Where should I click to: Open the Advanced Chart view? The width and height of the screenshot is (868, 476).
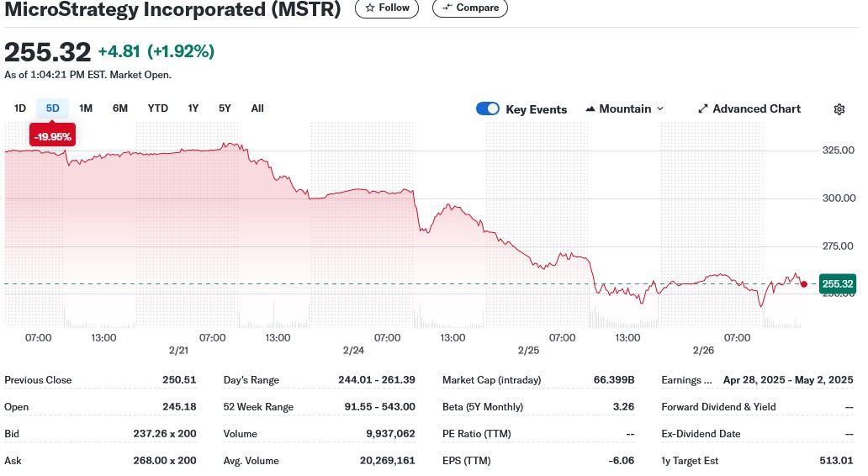point(749,109)
